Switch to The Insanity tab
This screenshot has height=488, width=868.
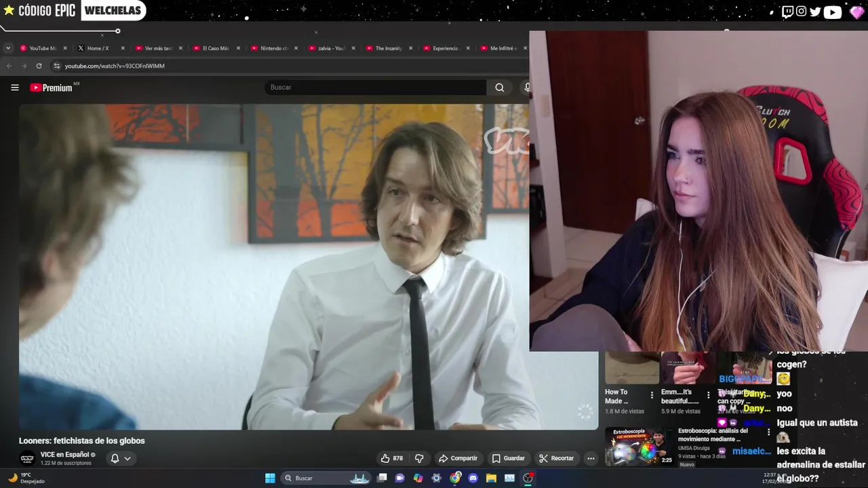pos(388,48)
